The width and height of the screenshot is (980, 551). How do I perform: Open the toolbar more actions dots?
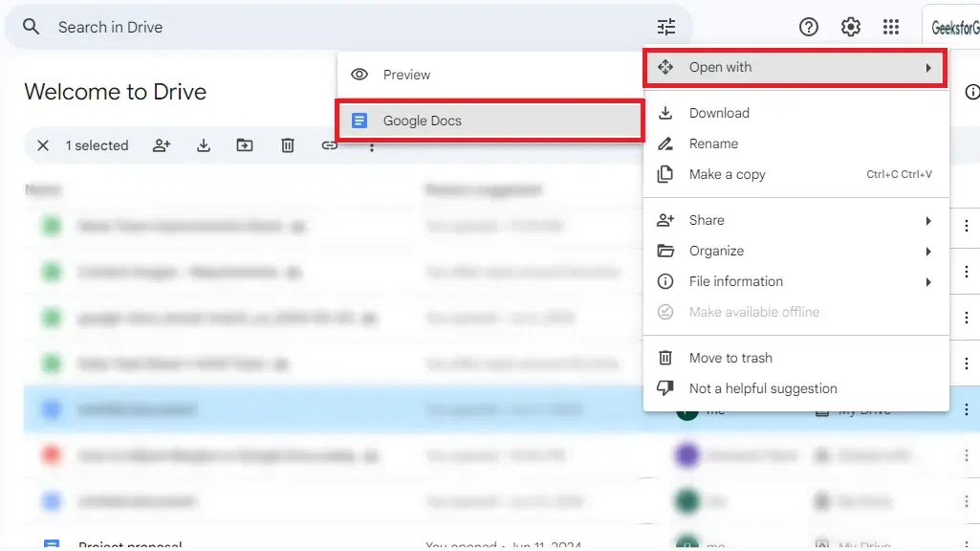click(371, 147)
